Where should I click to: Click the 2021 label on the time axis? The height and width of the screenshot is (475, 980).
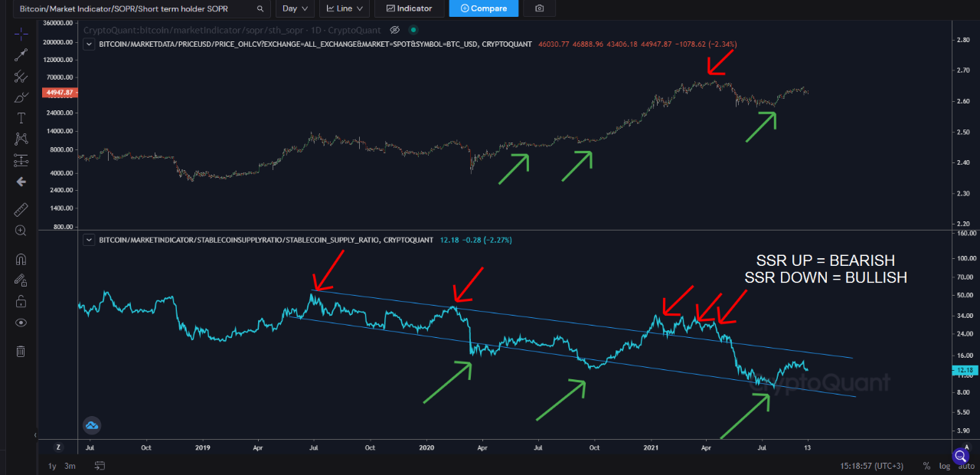click(x=652, y=447)
